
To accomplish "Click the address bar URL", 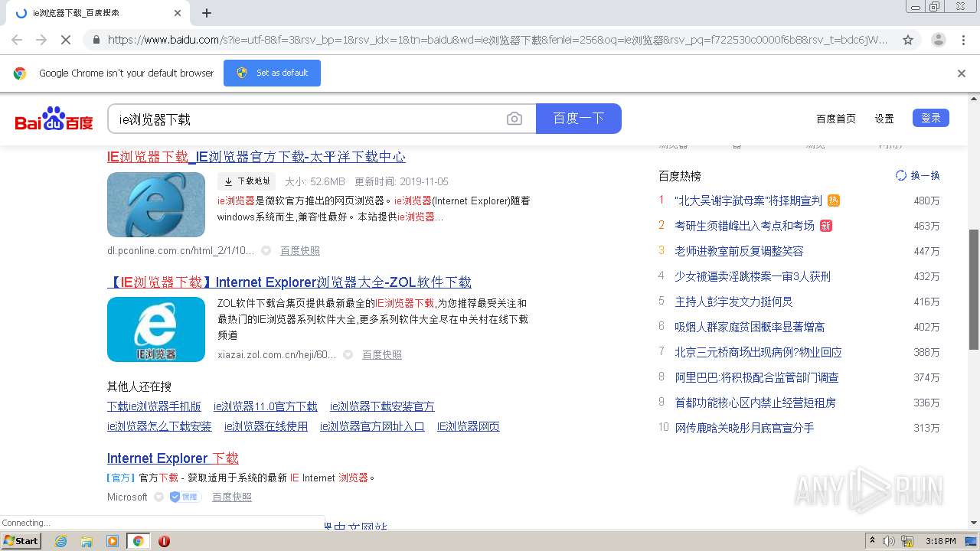I will pos(498,40).
